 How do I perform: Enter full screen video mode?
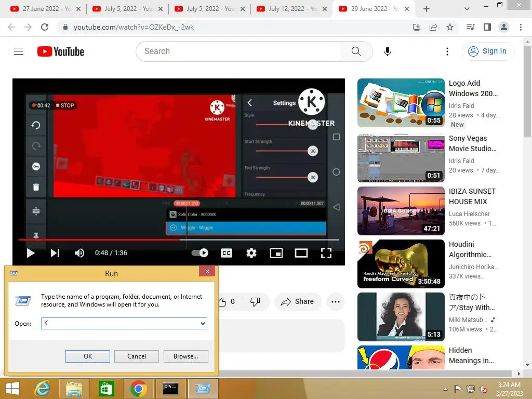[326, 253]
